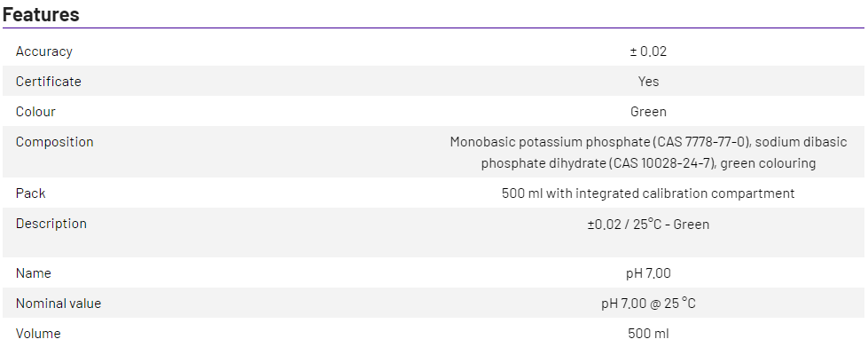The height and width of the screenshot is (355, 868).
Task: Click the ± 0.02 accuracy value
Action: (x=648, y=51)
